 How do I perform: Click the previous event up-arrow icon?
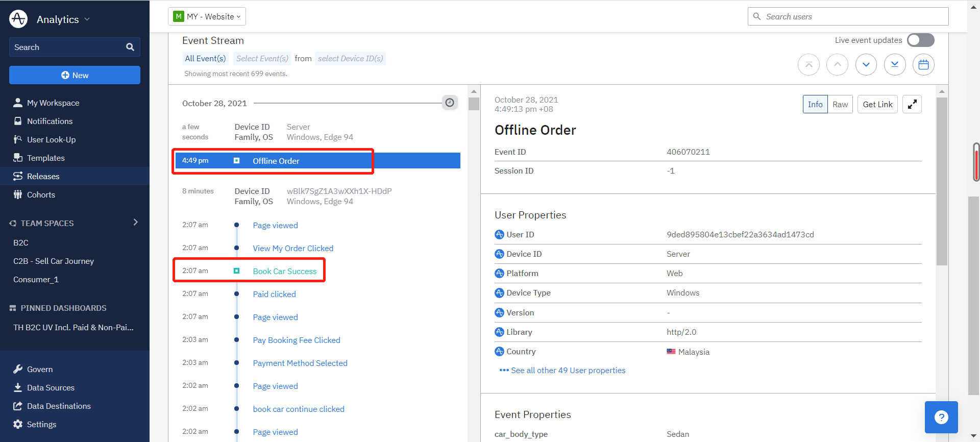click(837, 65)
